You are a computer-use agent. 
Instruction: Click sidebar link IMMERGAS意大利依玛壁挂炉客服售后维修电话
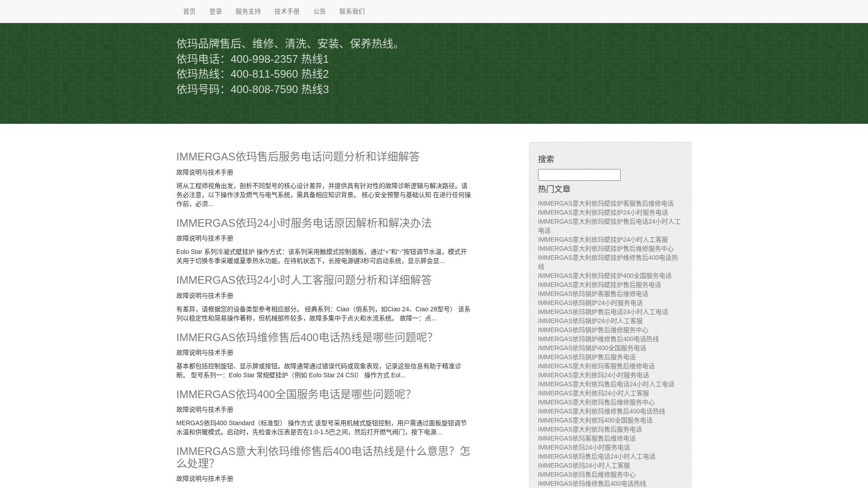coord(606,203)
